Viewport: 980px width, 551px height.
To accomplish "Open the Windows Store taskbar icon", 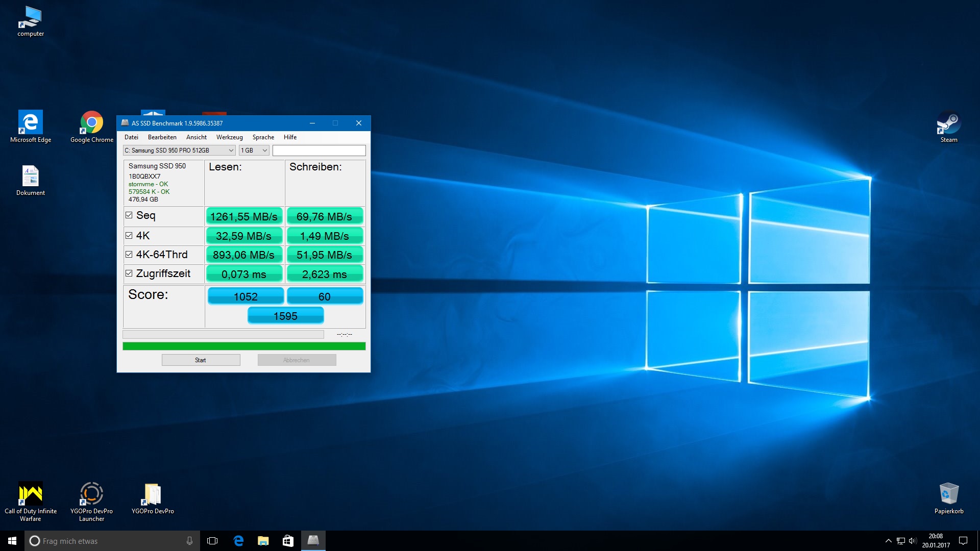I will (288, 540).
